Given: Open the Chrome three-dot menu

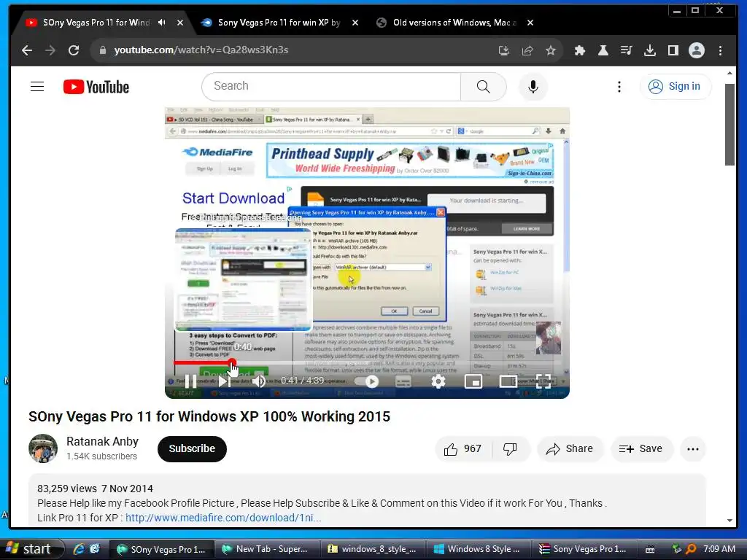Looking at the screenshot, I should click(x=720, y=50).
